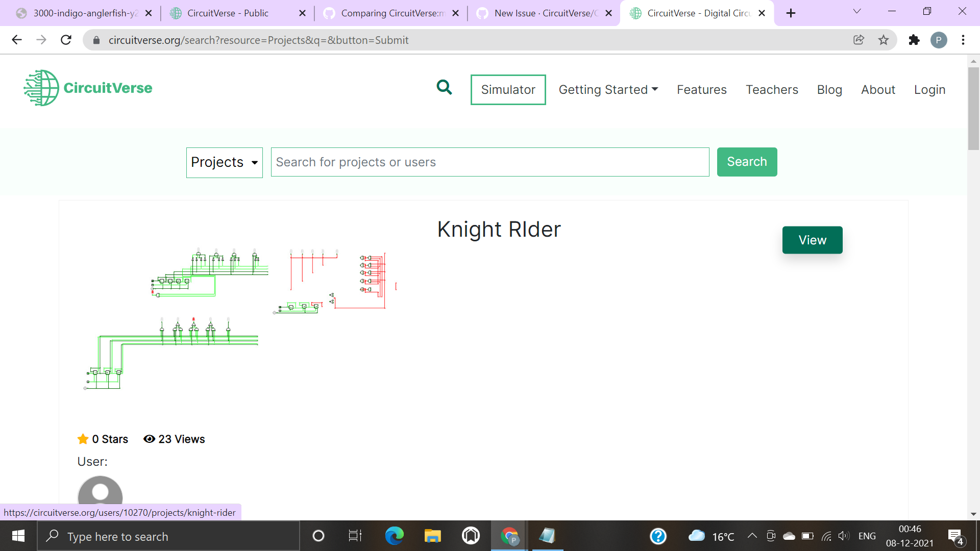Expand the Projects resource dropdown
980x551 pixels.
(x=224, y=162)
